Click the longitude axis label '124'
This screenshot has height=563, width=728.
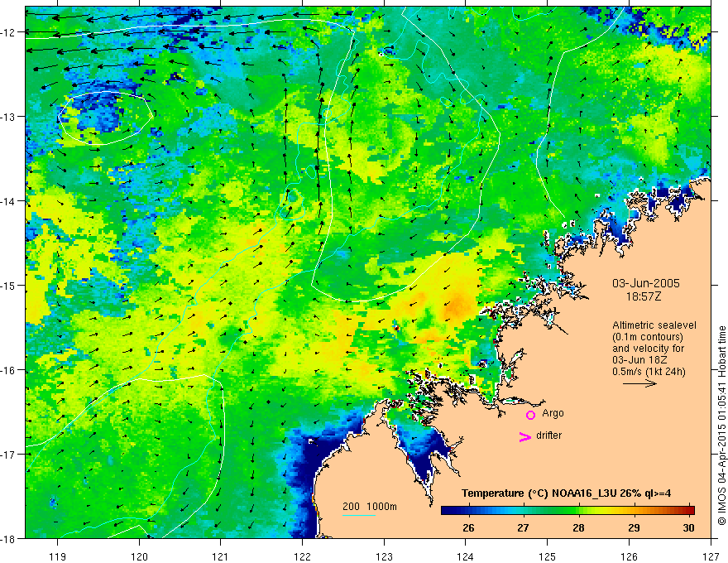(466, 556)
